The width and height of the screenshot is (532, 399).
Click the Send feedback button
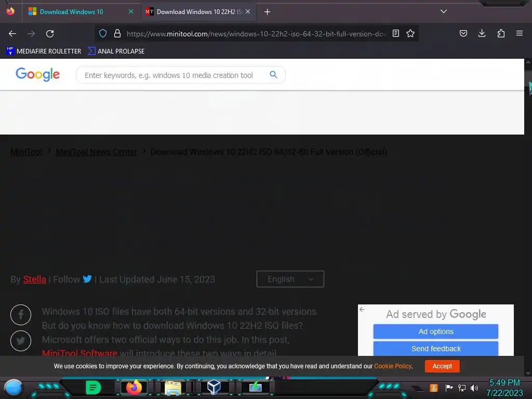436,349
